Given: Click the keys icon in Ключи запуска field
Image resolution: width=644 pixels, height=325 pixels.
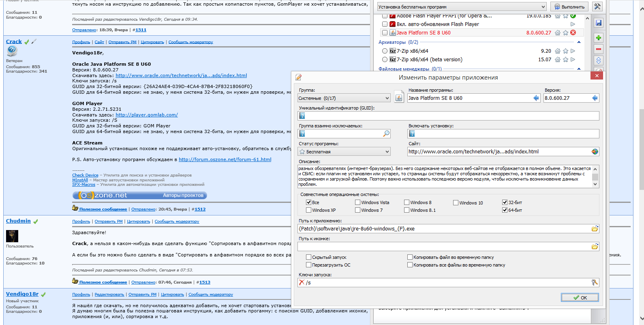Looking at the screenshot, I should (595, 282).
